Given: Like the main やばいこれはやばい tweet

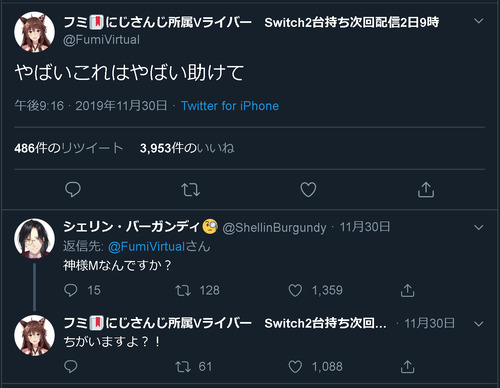Looking at the screenshot, I should click(x=308, y=190).
